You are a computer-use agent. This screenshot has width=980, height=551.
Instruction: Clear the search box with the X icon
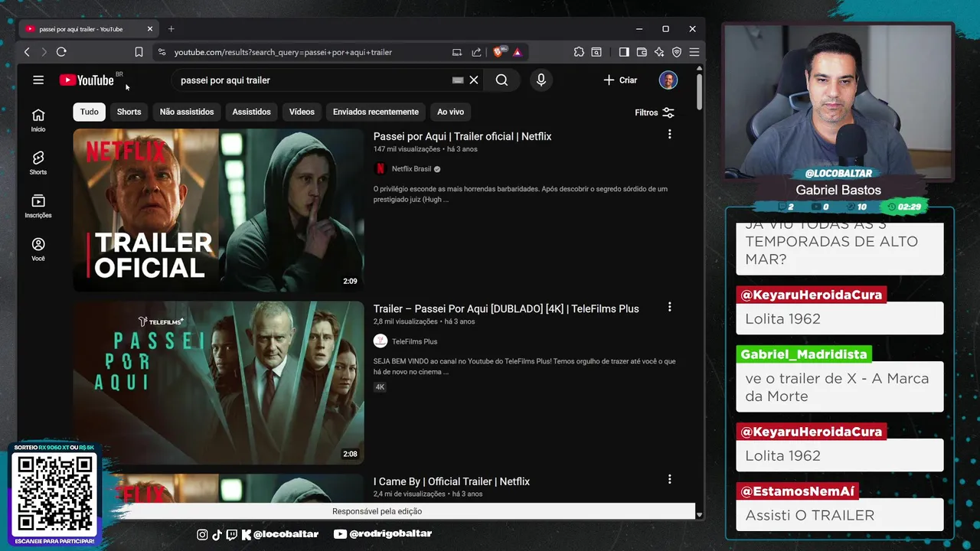click(474, 80)
